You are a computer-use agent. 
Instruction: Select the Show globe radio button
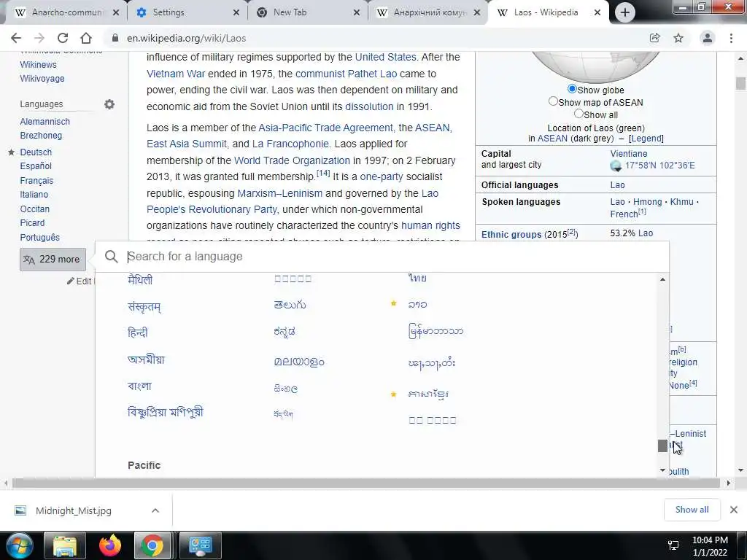point(572,89)
